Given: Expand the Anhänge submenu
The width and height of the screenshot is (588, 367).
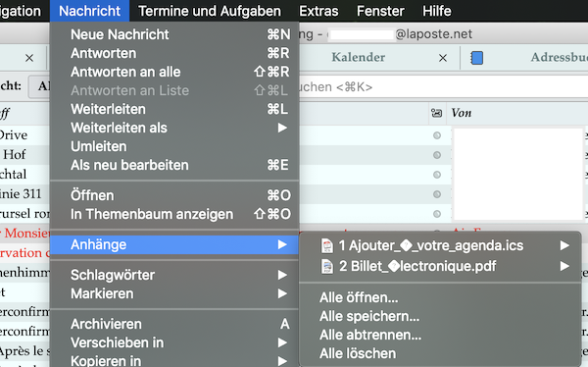Looking at the screenshot, I should [174, 244].
